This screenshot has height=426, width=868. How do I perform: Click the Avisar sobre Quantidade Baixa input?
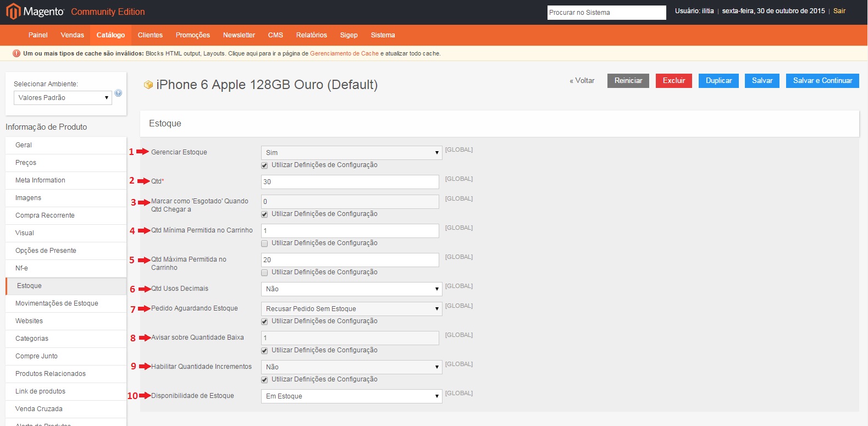(x=350, y=338)
